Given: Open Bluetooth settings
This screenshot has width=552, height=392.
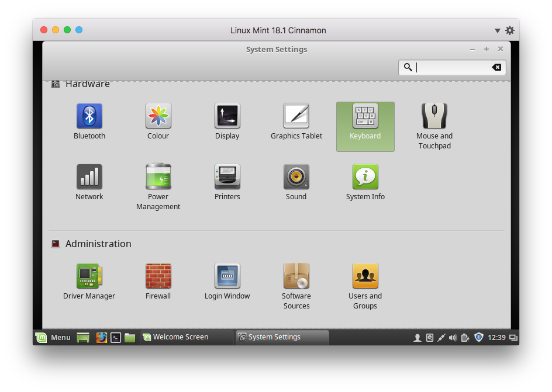Looking at the screenshot, I should pyautogui.click(x=89, y=122).
